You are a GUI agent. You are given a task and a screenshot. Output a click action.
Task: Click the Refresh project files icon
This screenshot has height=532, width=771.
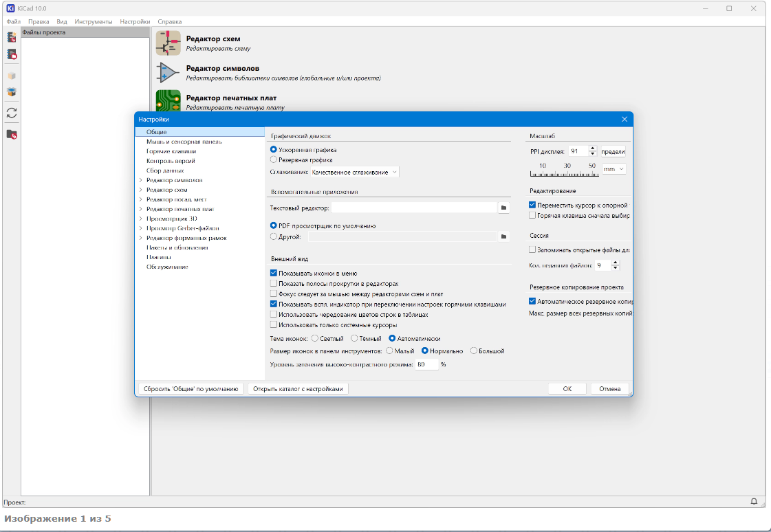tap(12, 113)
